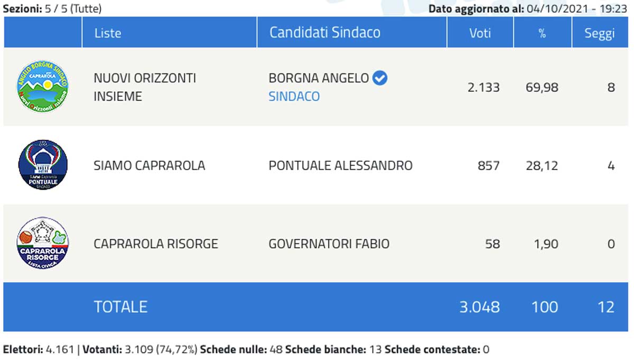Click the Liste column header
Image resolution: width=634 pixels, height=364 pixels.
tap(108, 33)
